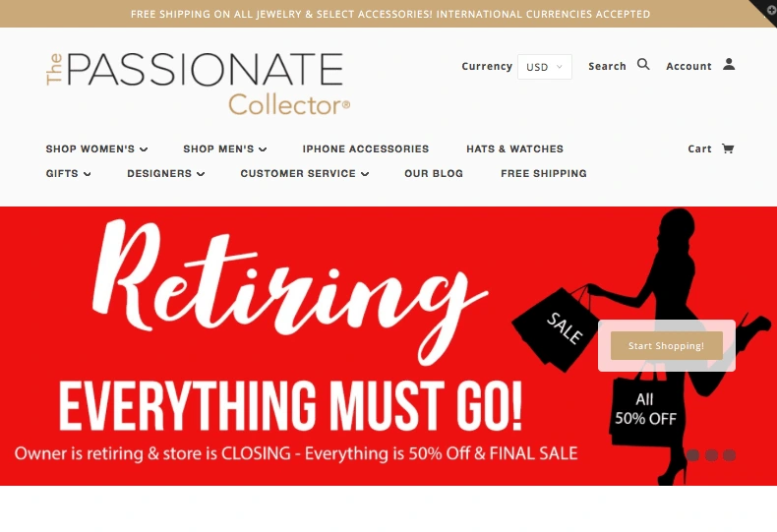Open the Free Shipping nav link
Viewport: 777px width, 532px height.
click(x=544, y=173)
